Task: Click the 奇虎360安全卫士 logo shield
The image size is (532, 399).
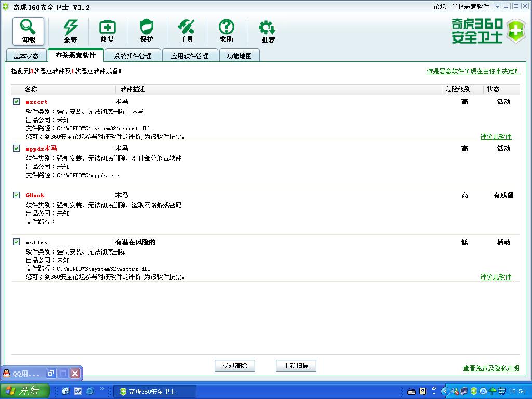Action: [516, 31]
